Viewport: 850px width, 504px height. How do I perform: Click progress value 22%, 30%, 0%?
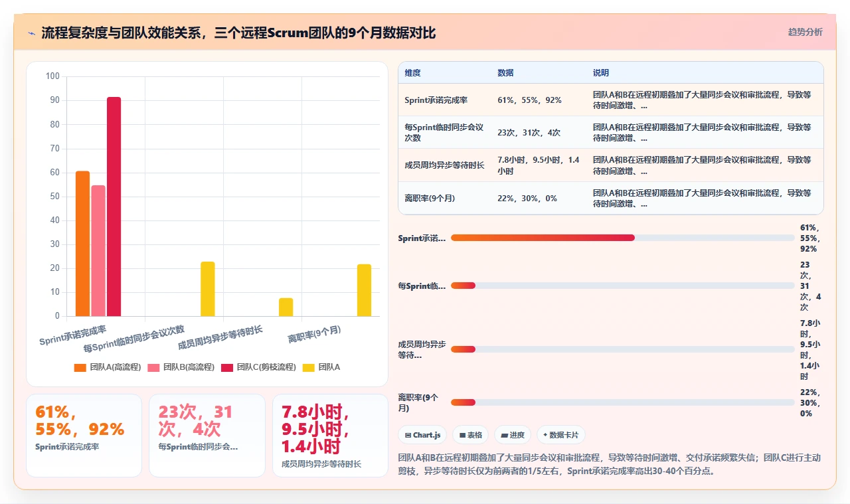pos(810,402)
